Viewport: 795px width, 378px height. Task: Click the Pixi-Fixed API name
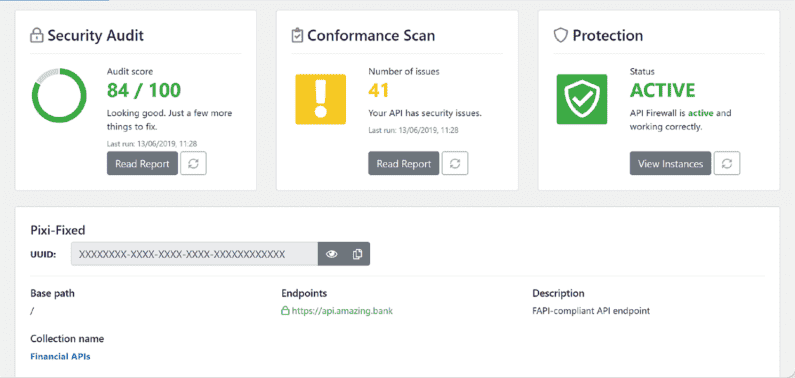[58, 230]
